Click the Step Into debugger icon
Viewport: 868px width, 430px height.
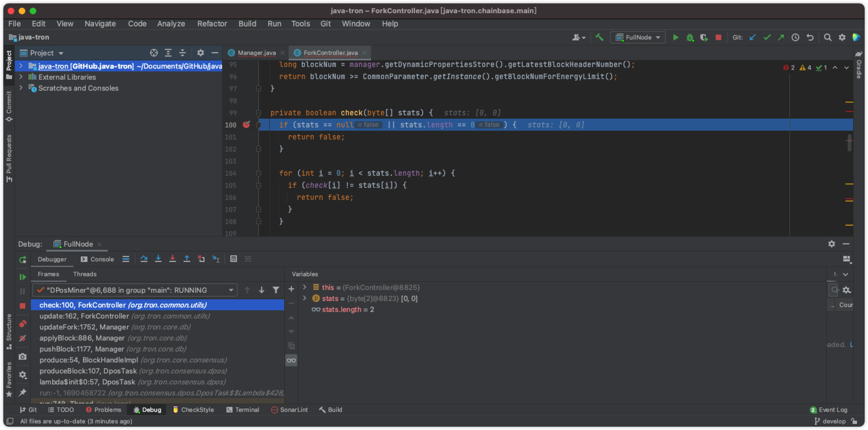(x=158, y=259)
